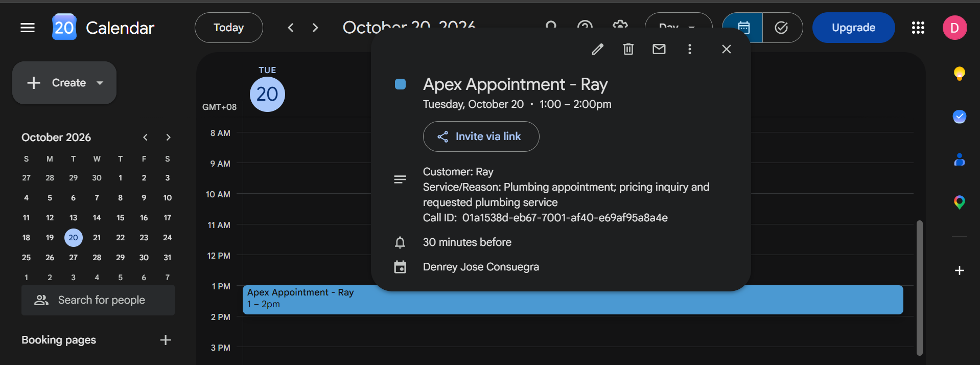
Task: Search for people input field
Action: tap(98, 300)
